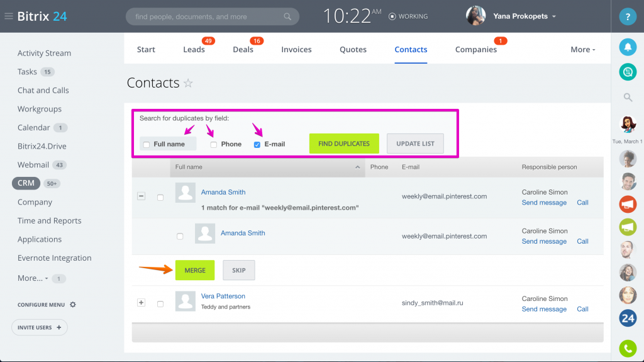The image size is (644, 362).
Task: Sort by the Full name column header
Action: (x=267, y=167)
